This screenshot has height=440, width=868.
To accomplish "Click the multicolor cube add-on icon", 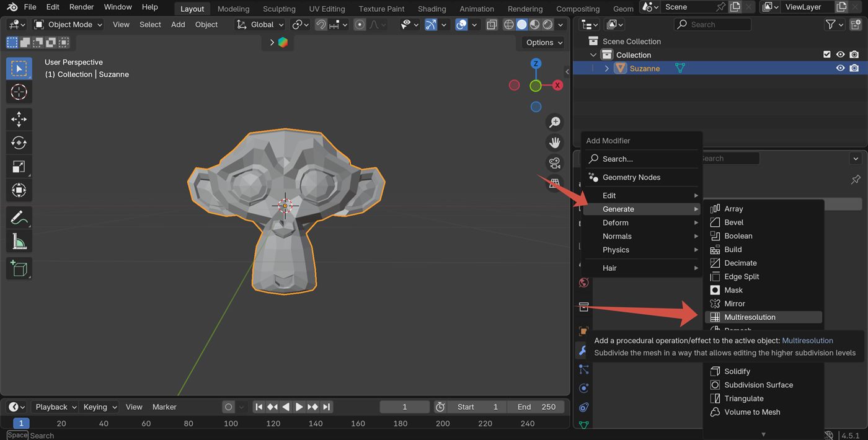I will [283, 42].
